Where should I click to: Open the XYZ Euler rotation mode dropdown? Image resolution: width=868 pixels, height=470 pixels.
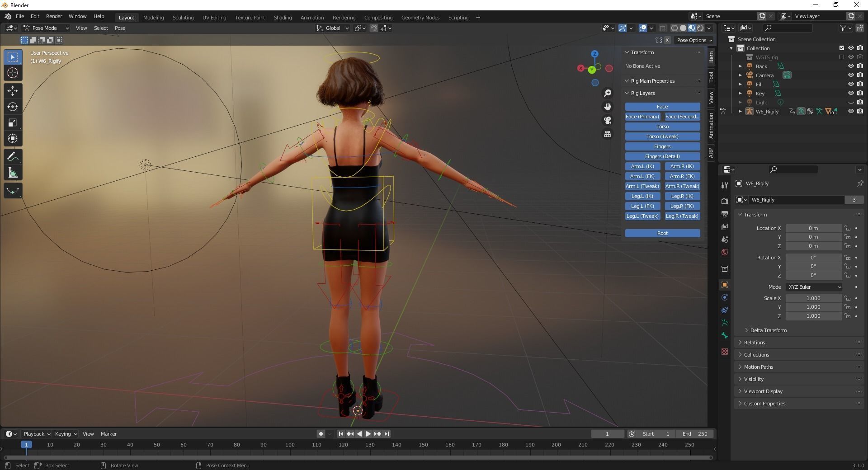(814, 287)
